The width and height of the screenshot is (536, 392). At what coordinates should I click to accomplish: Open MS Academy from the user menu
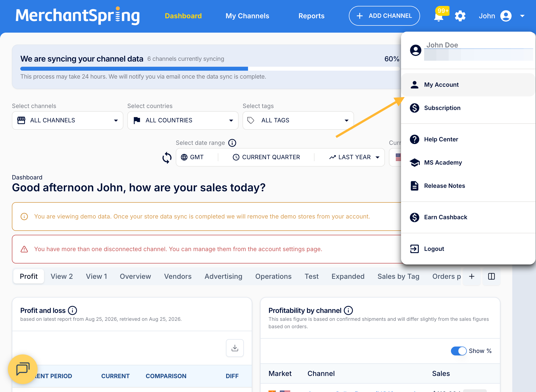click(468, 163)
